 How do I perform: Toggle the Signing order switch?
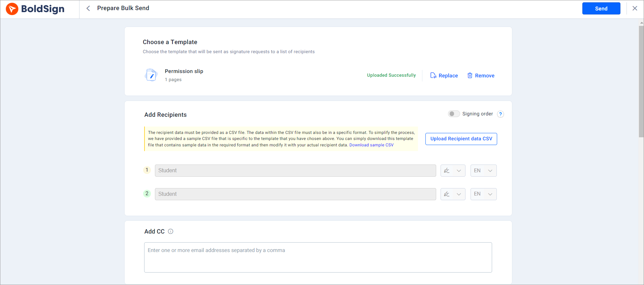coord(454,114)
